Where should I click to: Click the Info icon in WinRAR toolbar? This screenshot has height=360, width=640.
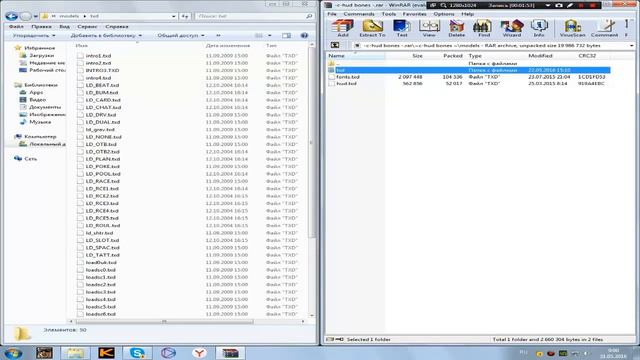pyautogui.click(x=539, y=28)
